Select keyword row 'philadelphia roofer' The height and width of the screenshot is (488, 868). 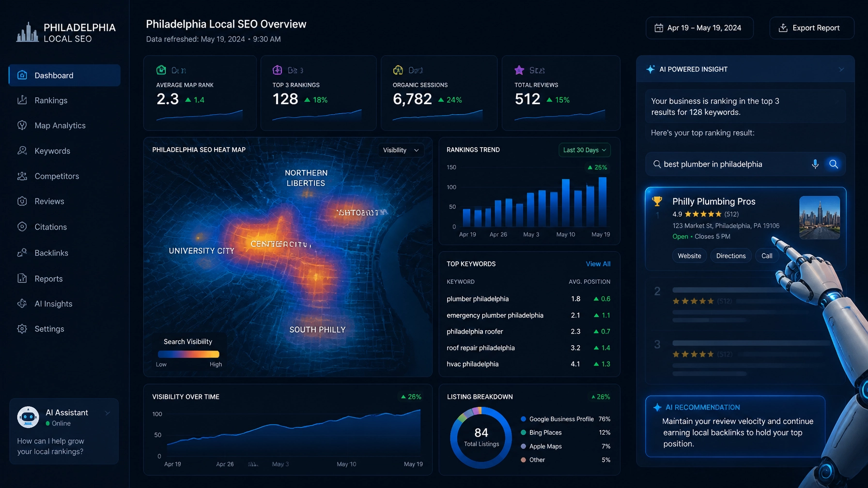click(x=528, y=332)
